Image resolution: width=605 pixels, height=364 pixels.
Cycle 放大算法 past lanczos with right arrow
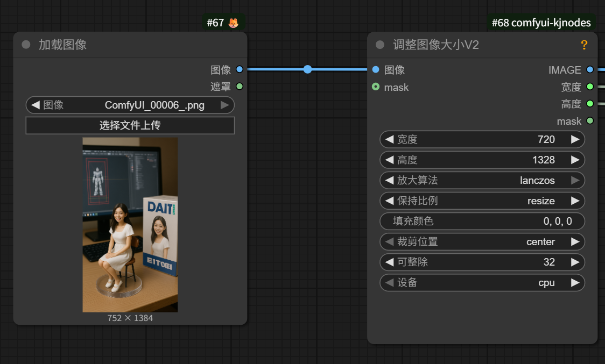[576, 180]
